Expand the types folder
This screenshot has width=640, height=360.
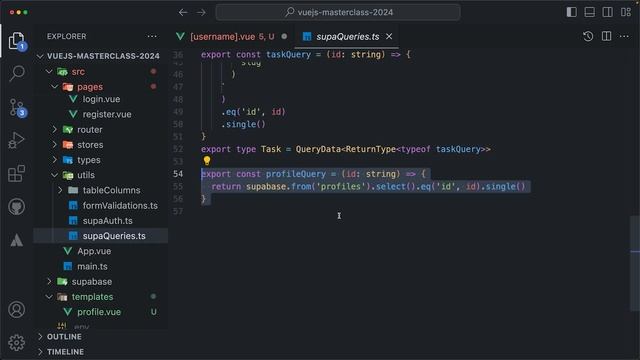[x=55, y=160]
